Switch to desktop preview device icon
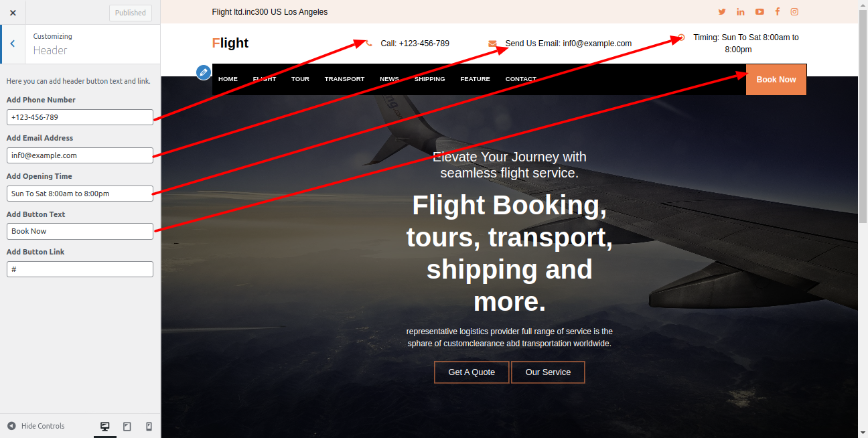868x438 pixels. click(105, 426)
